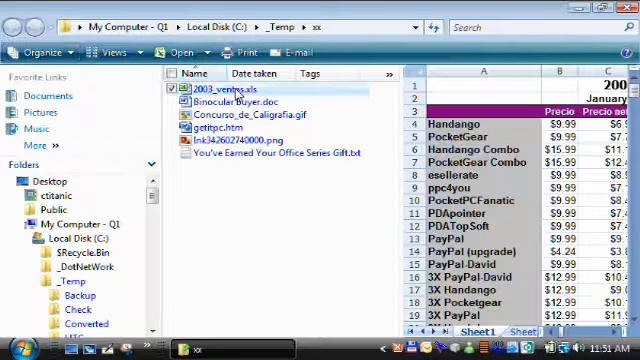Click the Pictures favorite link icon

pyautogui.click(x=11, y=112)
